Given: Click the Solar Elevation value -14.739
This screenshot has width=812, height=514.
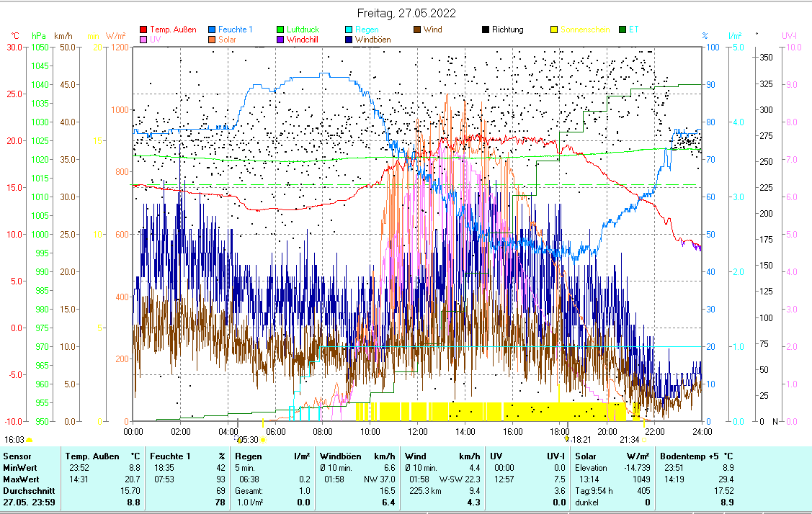Looking at the screenshot, I should coord(637,468).
